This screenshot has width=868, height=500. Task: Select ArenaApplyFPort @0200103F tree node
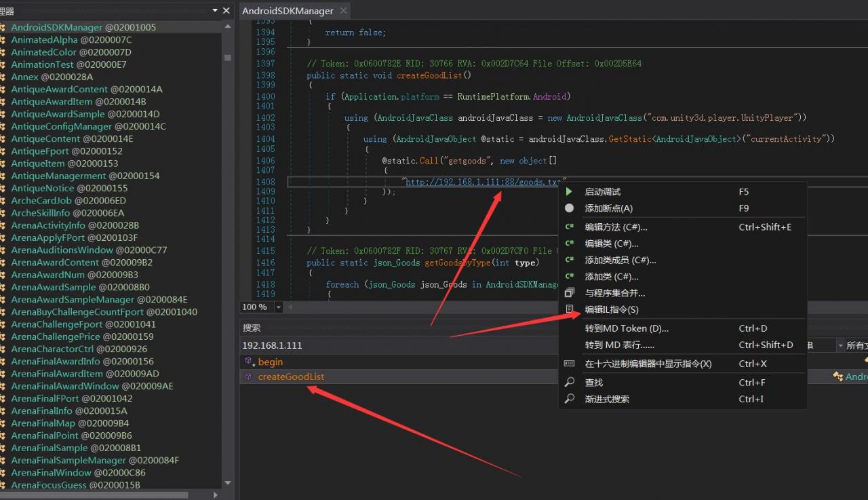coord(74,237)
